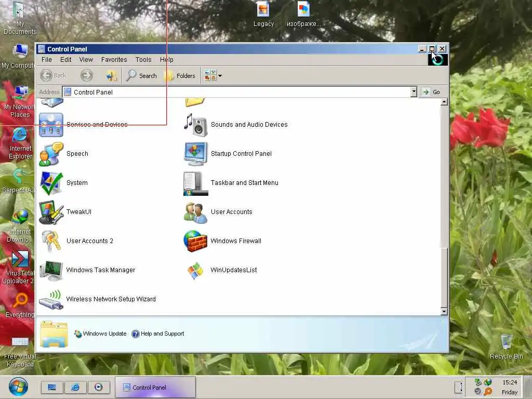This screenshot has height=399, width=532.
Task: Click the Forward arrow toolbar button
Action: click(87, 75)
